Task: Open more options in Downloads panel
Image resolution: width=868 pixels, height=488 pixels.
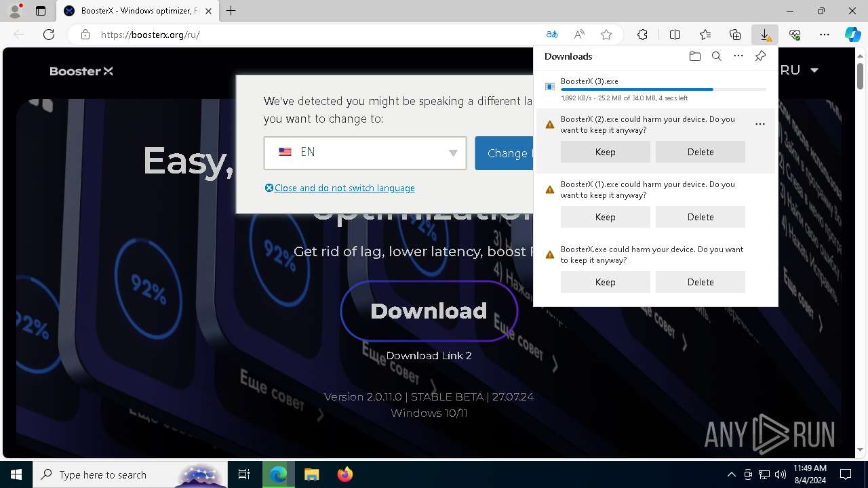Action: click(x=738, y=56)
